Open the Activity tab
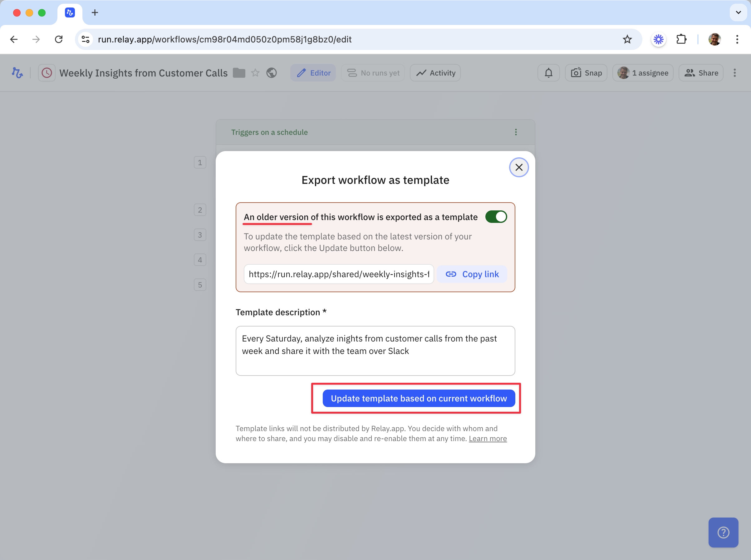Viewport: 751px width, 560px height. click(x=435, y=73)
